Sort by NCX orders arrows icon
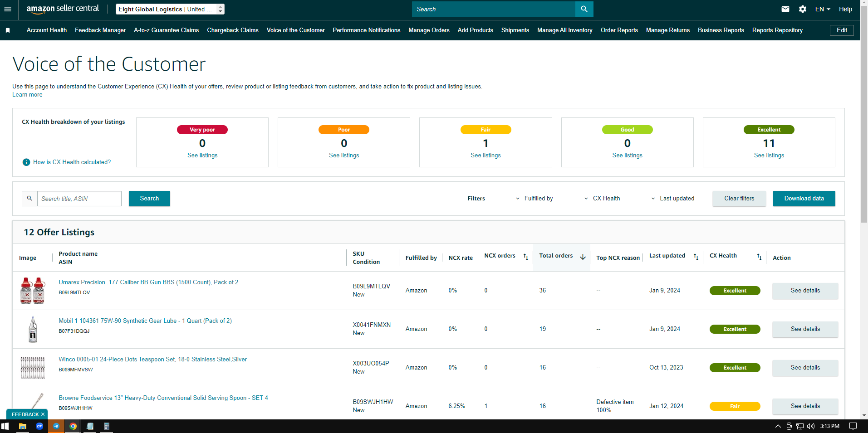Image resolution: width=868 pixels, height=433 pixels. coord(526,257)
